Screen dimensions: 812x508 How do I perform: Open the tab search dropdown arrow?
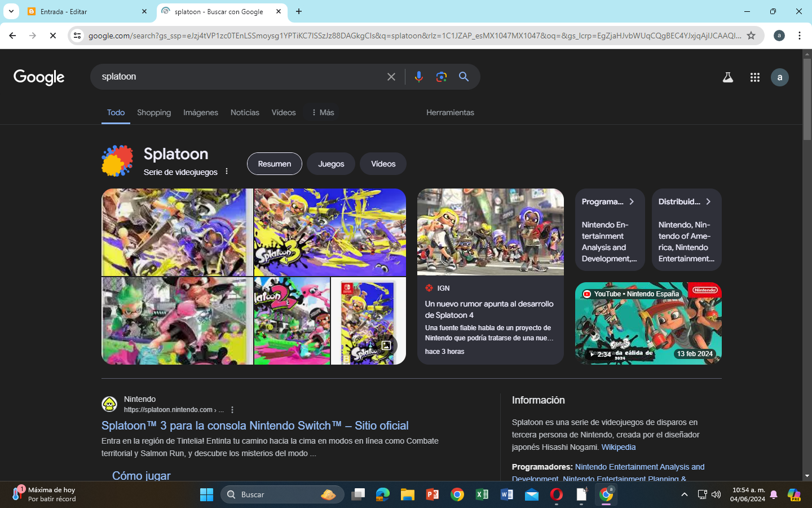pyautogui.click(x=11, y=11)
